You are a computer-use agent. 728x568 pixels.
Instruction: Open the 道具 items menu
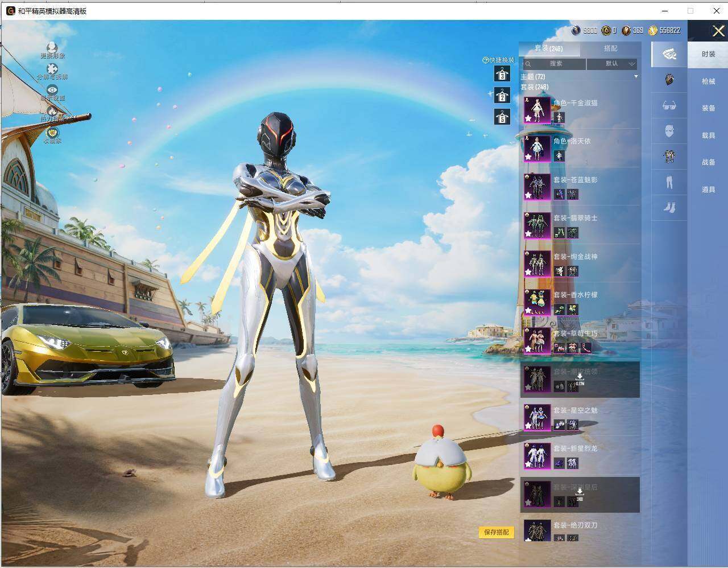tap(708, 190)
